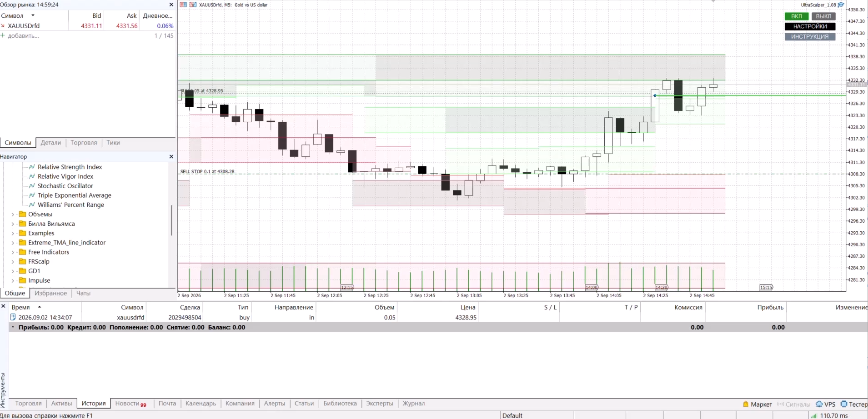
Task: Click the depth of market icon beside XAUUSDrfd title
Action: click(193, 5)
